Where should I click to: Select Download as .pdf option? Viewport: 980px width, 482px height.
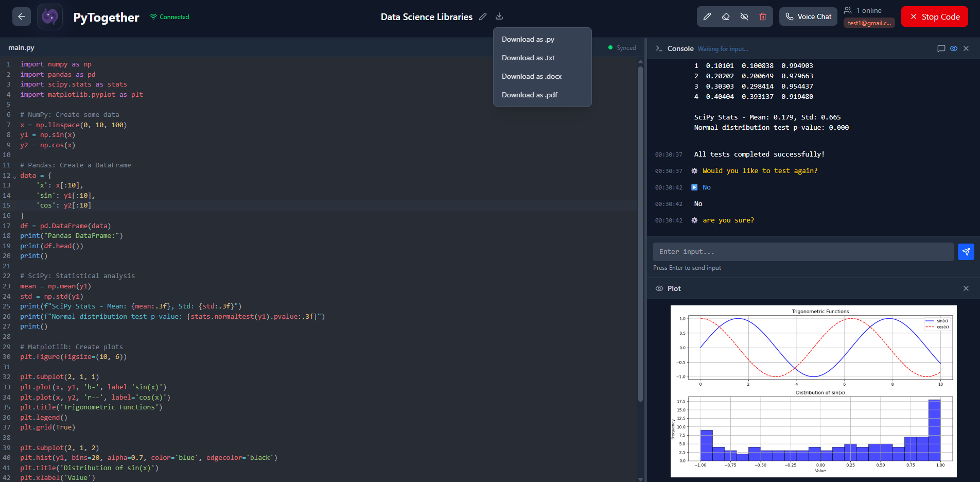[x=529, y=95]
